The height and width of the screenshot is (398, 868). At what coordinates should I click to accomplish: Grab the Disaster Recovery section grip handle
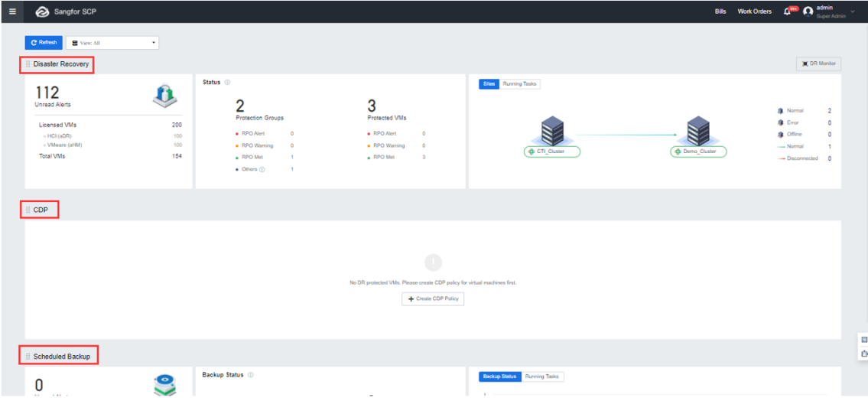(x=28, y=64)
